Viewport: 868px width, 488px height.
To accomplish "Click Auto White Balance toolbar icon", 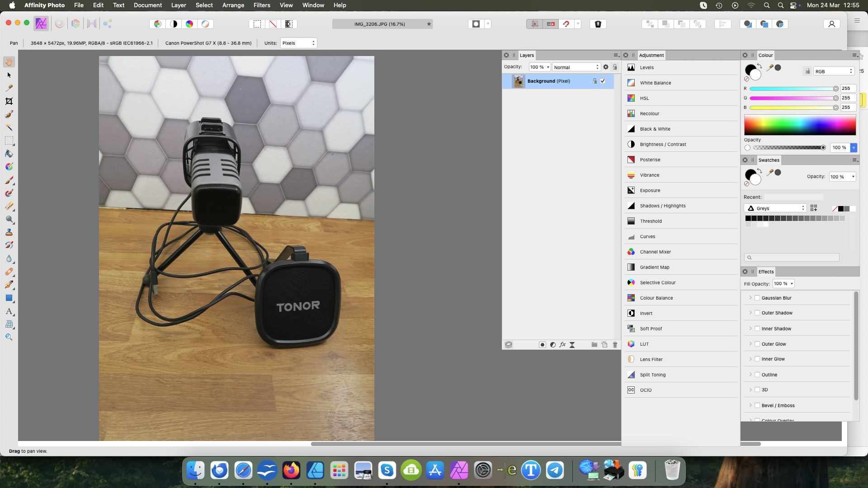I will pyautogui.click(x=205, y=24).
